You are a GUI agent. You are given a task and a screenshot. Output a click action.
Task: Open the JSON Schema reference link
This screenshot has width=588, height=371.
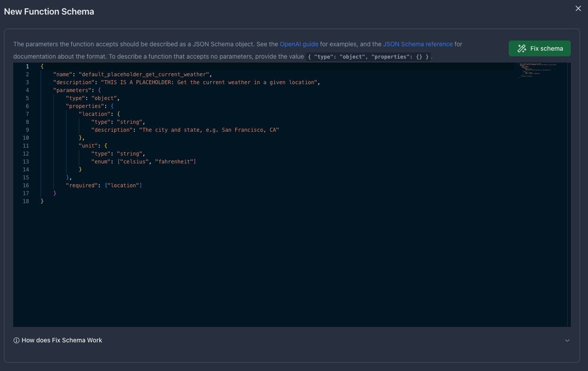[418, 44]
